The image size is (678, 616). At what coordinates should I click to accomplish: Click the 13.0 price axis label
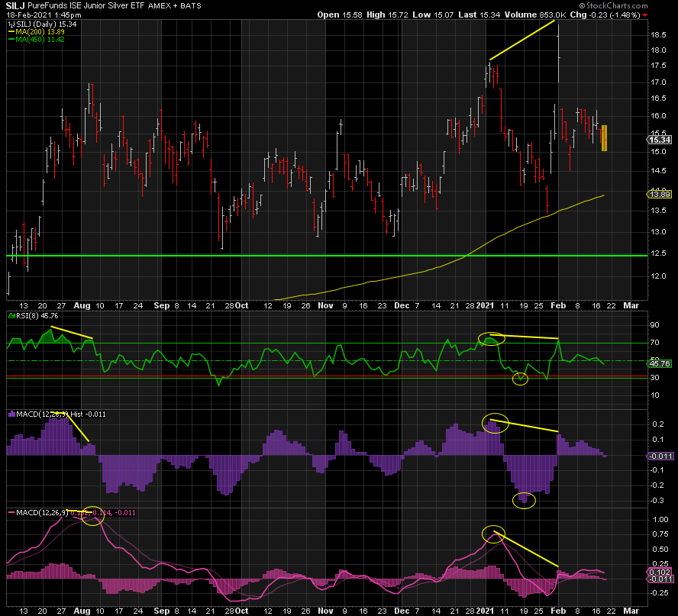658,232
